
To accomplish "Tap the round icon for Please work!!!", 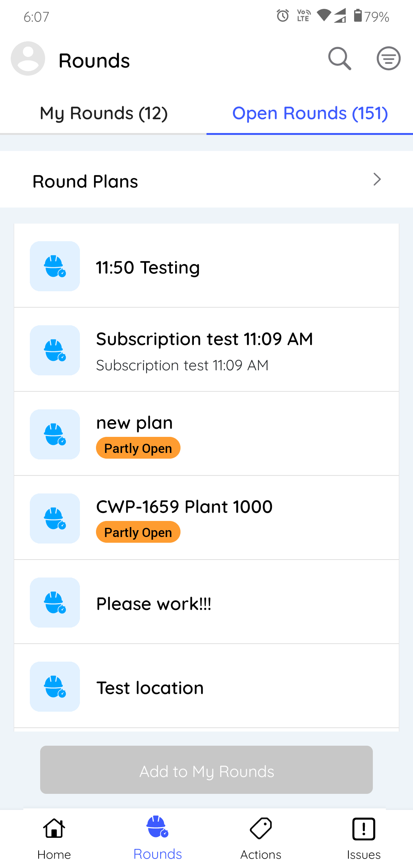I will click(x=55, y=602).
